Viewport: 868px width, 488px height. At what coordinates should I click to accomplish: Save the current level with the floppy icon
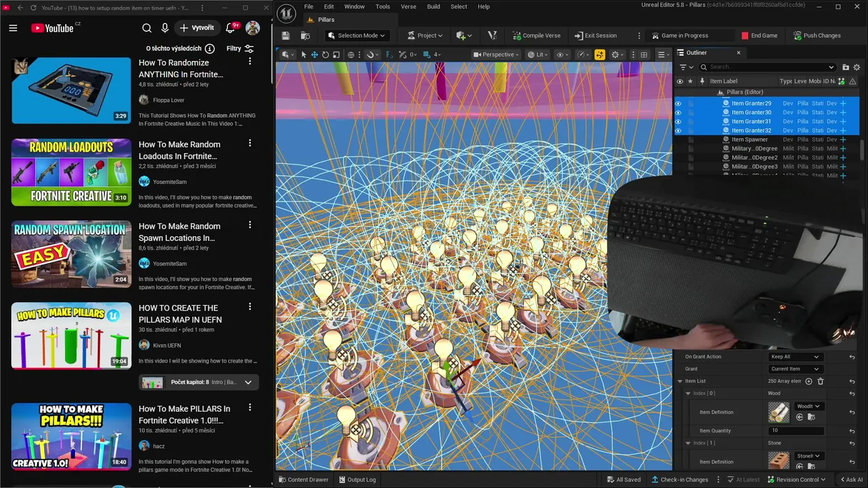pyautogui.click(x=285, y=35)
